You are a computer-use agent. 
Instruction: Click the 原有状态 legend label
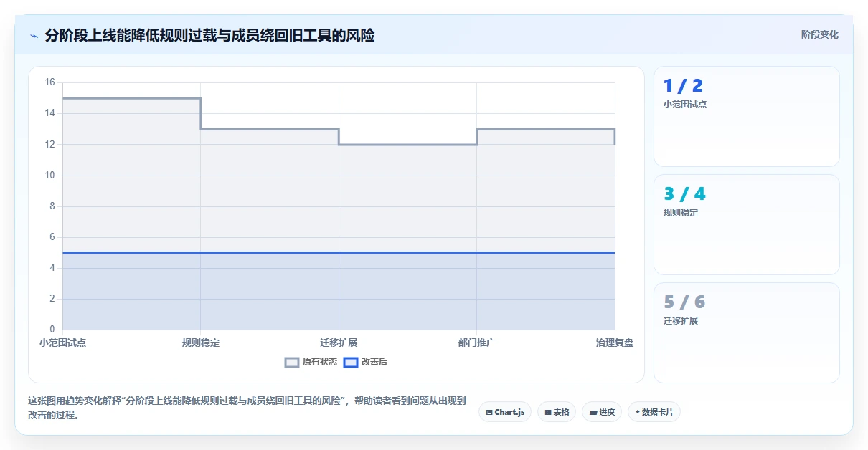319,363
